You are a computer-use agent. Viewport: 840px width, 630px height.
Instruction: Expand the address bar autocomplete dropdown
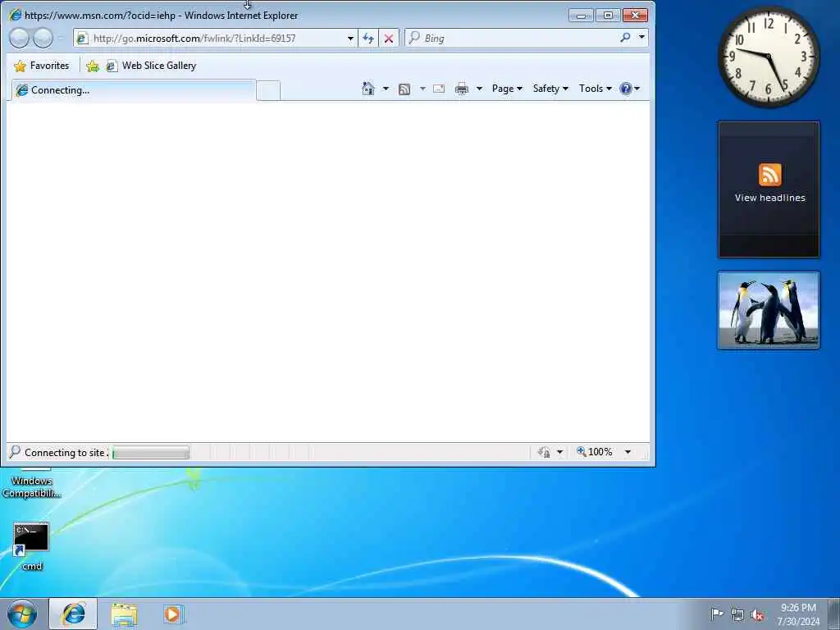(350, 38)
